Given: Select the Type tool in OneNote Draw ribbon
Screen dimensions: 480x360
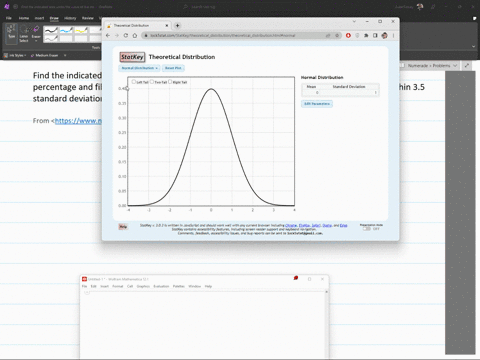Looking at the screenshot, I should [12, 33].
